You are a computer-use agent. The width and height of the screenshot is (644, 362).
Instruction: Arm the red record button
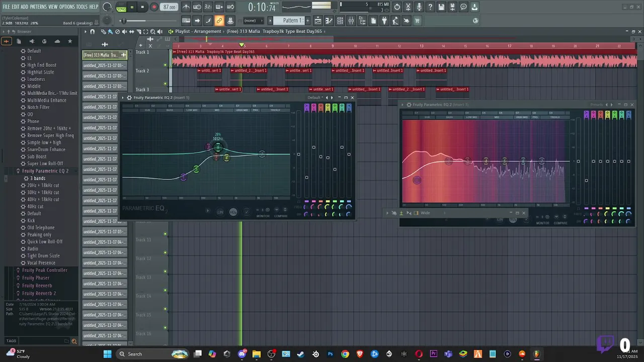tap(154, 7)
